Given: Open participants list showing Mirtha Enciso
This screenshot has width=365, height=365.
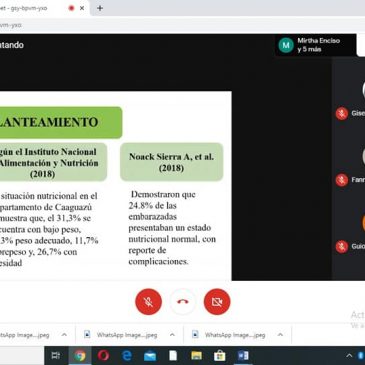Looking at the screenshot, I should click(x=315, y=45).
